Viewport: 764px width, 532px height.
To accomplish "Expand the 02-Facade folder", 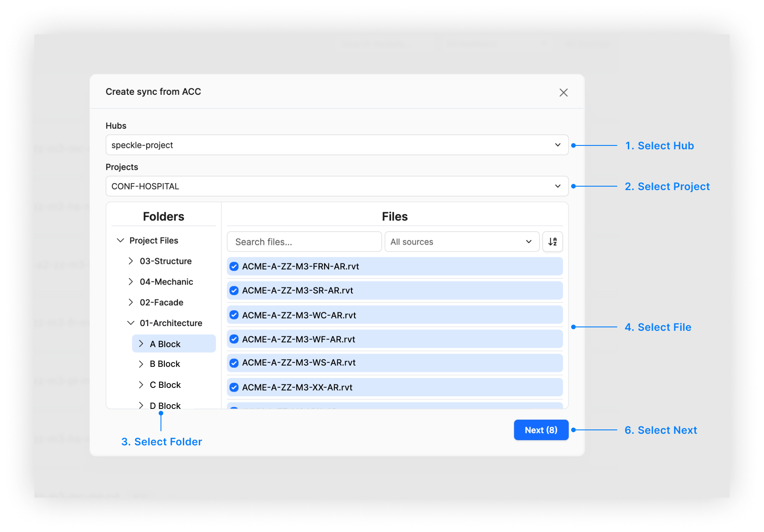I will (131, 302).
